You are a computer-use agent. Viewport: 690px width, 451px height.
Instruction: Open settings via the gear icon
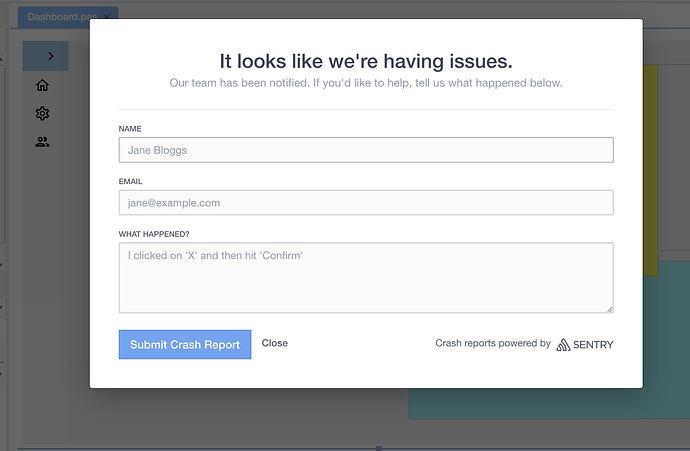click(42, 114)
